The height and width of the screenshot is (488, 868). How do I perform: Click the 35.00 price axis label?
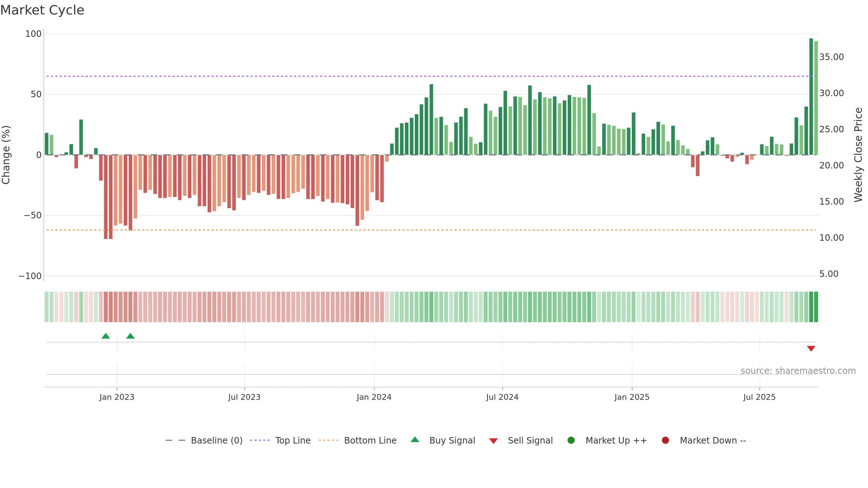click(831, 57)
